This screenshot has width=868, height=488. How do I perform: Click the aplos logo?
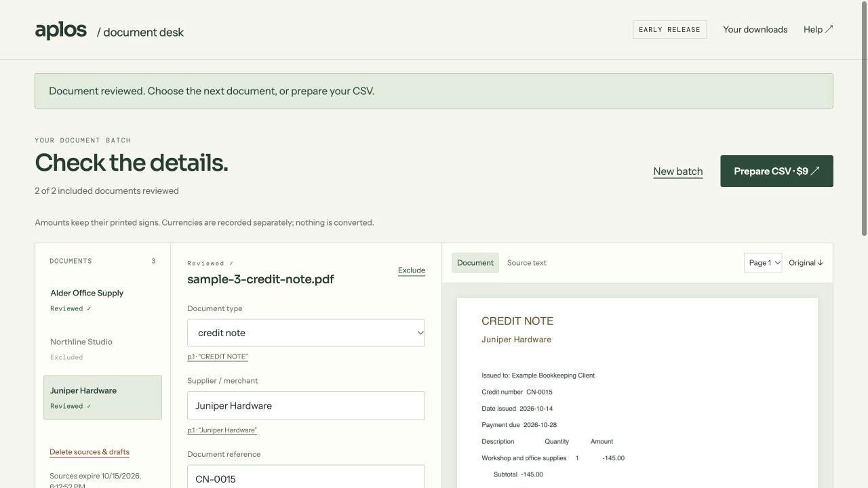coord(61,30)
